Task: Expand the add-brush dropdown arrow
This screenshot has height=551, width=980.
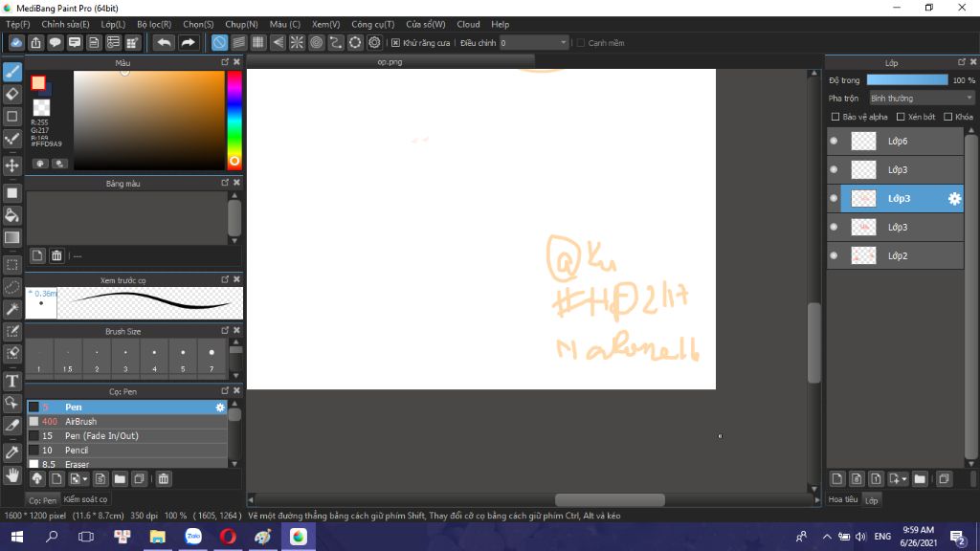Action: pyautogui.click(x=85, y=479)
